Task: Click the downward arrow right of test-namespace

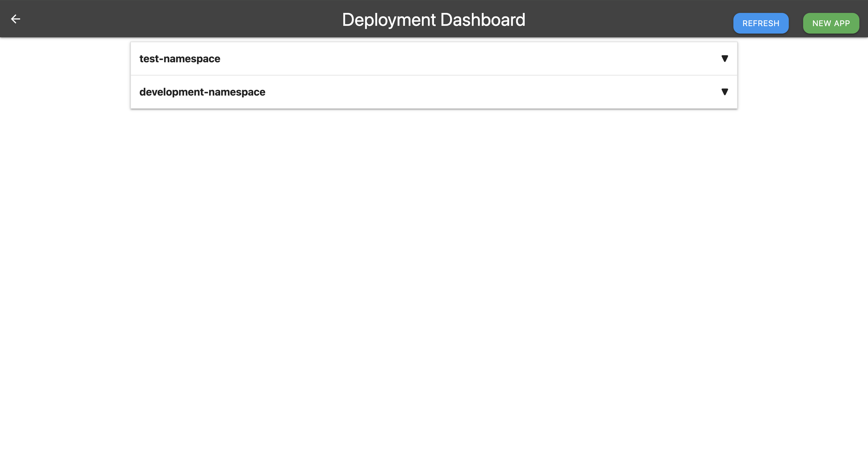Action: tap(724, 59)
